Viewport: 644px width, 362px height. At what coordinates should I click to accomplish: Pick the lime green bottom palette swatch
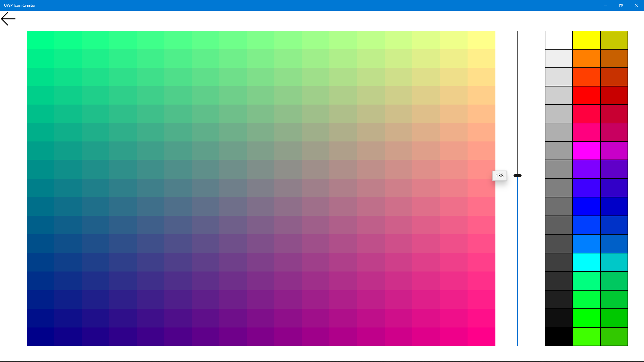(586, 337)
